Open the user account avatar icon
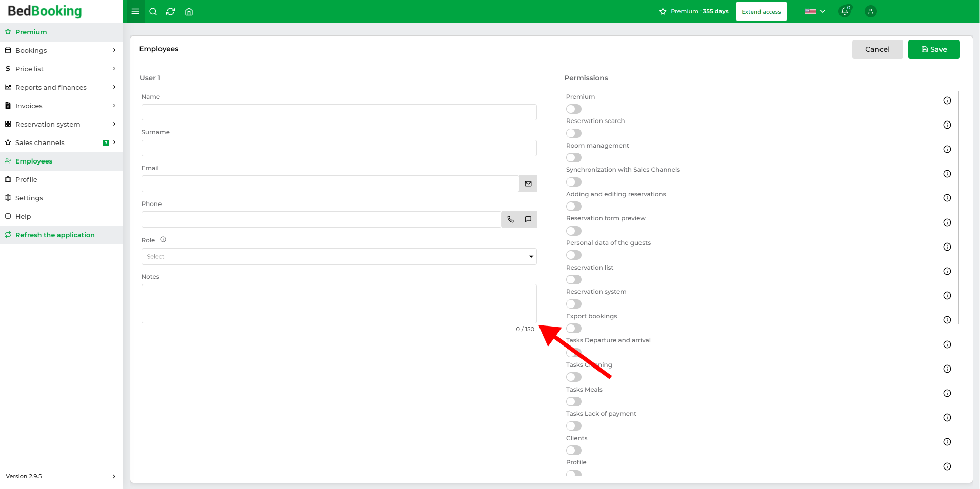The height and width of the screenshot is (489, 980). tap(870, 11)
